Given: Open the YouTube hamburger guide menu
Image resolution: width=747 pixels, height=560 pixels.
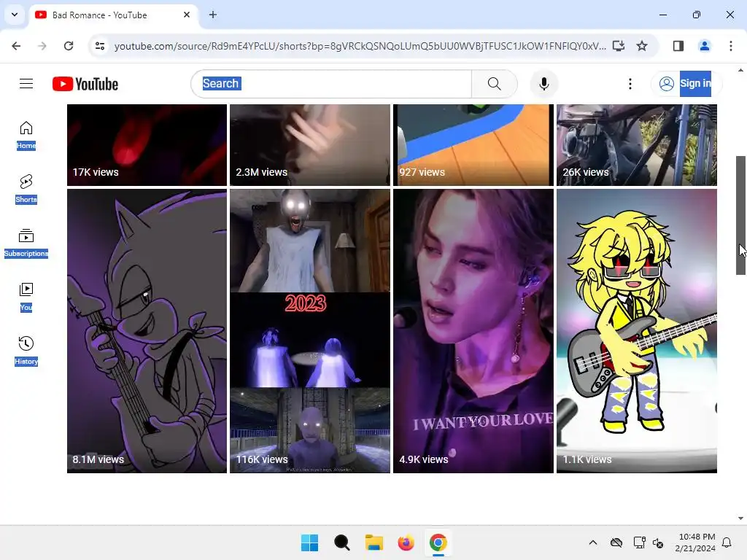Looking at the screenshot, I should (x=26, y=84).
